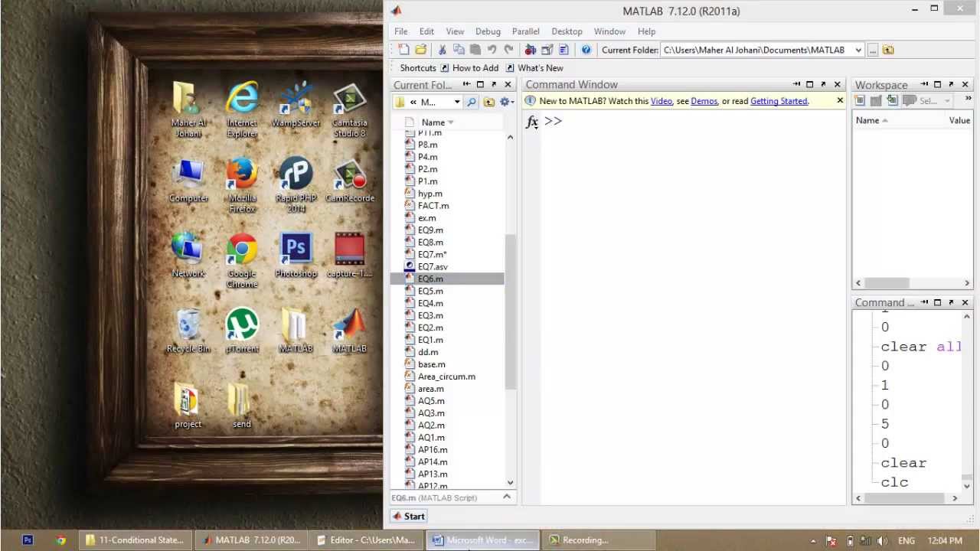Expand the Current Folder breadcrumb dropdown arrow
980x551 pixels.
click(x=457, y=102)
